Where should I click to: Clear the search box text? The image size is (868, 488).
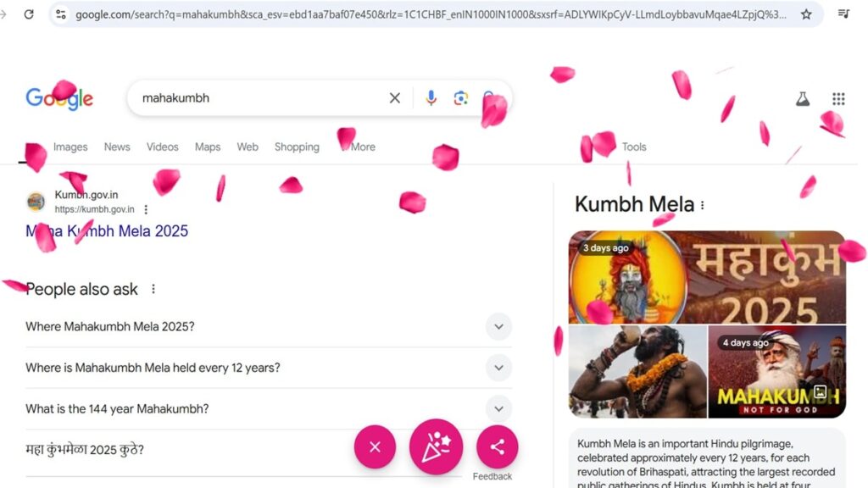click(x=395, y=98)
